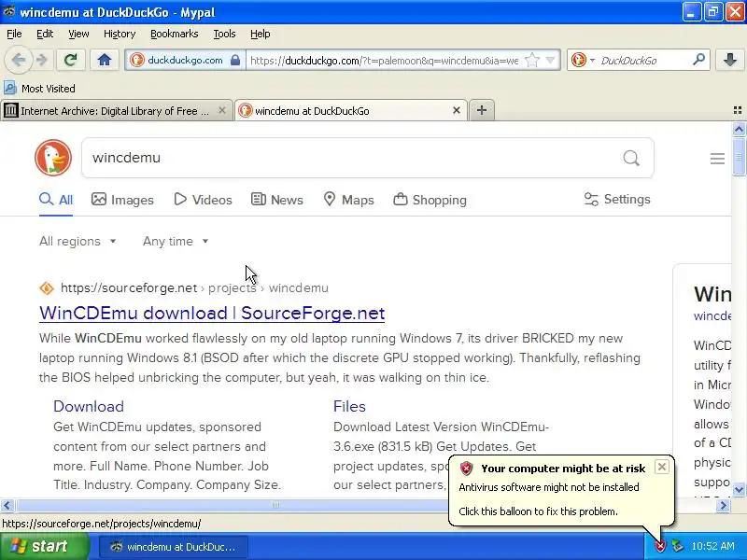
Task: Open a new tab with the plus button
Action: (482, 110)
